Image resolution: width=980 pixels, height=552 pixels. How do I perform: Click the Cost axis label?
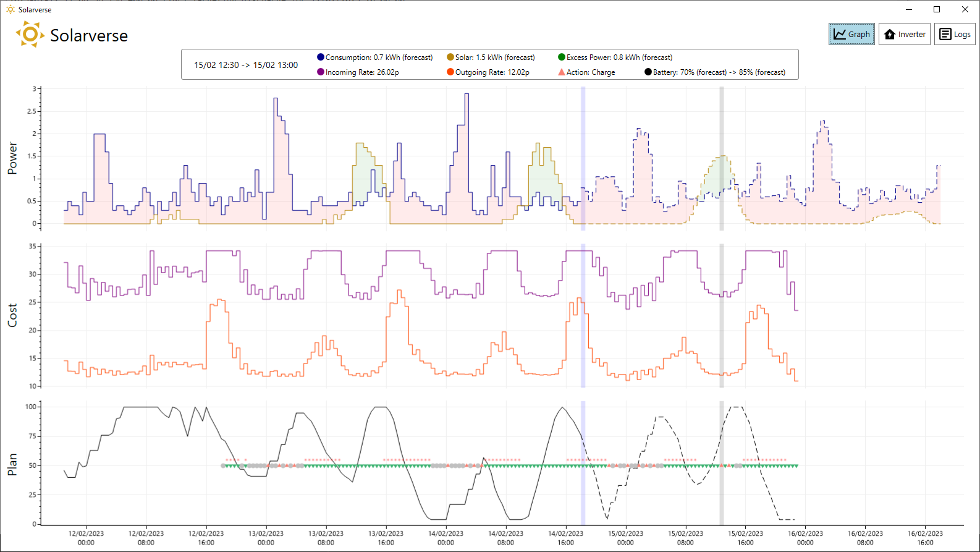12,315
